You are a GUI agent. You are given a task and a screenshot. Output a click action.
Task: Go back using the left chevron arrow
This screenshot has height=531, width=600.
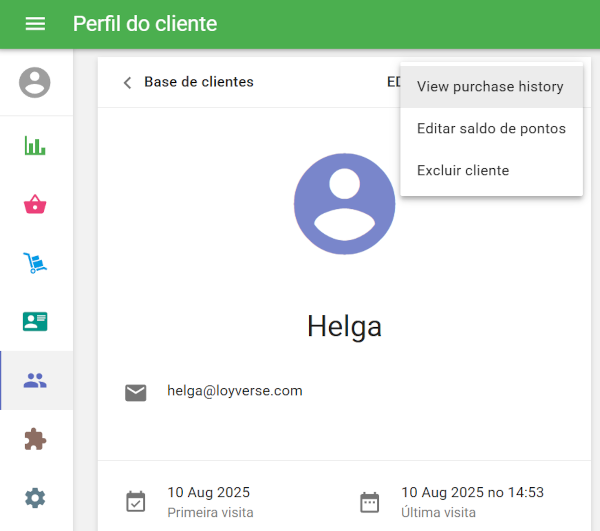tap(127, 82)
